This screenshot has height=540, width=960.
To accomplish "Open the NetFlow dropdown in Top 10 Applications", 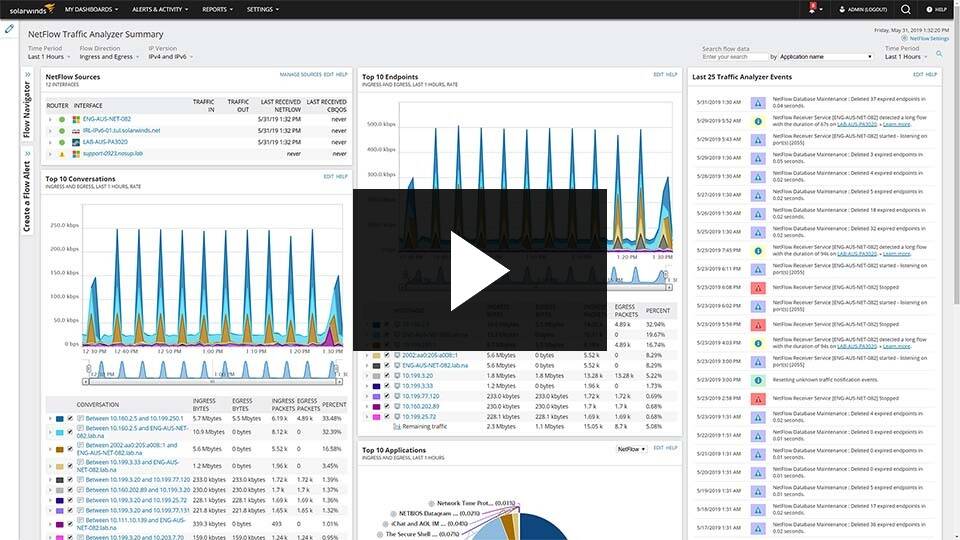I will [x=631, y=449].
